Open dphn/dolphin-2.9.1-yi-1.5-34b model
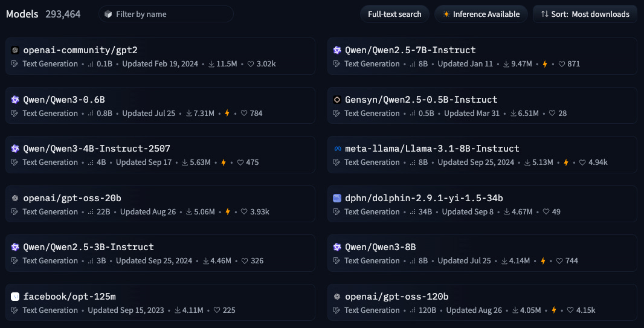The image size is (644, 328). [x=424, y=198]
